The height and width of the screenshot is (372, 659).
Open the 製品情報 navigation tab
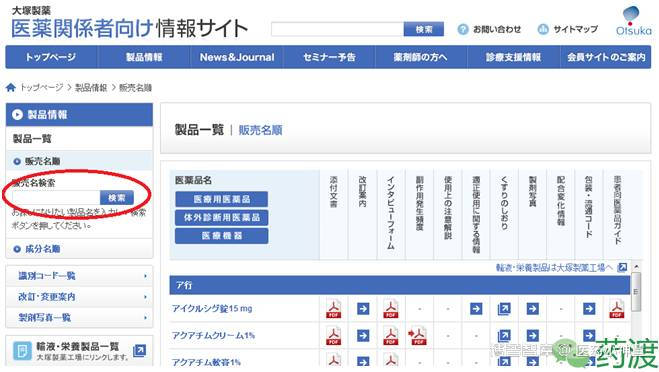(144, 57)
